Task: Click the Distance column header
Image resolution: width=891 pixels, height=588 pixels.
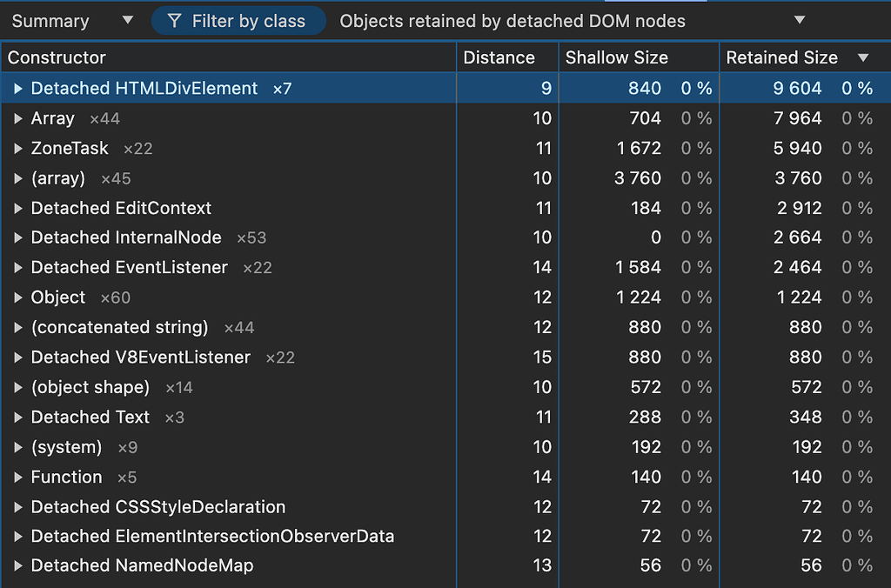Action: (x=499, y=57)
